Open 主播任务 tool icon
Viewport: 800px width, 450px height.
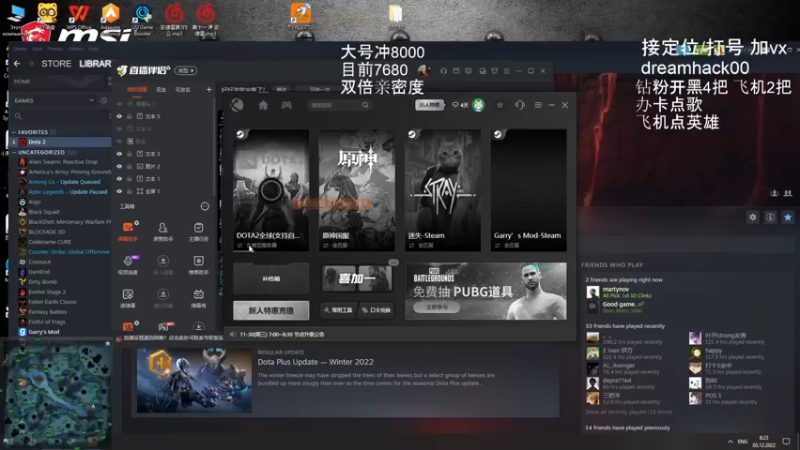(198, 231)
